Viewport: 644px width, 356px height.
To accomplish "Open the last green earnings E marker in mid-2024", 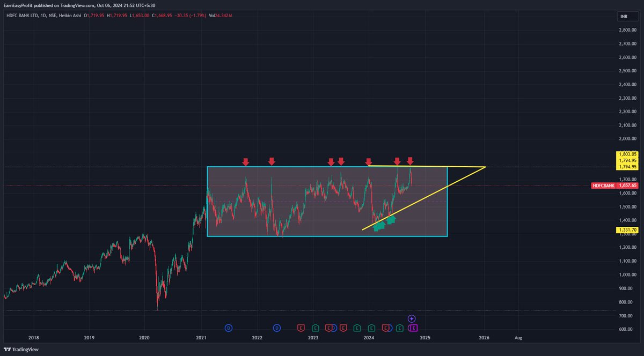I will tap(400, 328).
